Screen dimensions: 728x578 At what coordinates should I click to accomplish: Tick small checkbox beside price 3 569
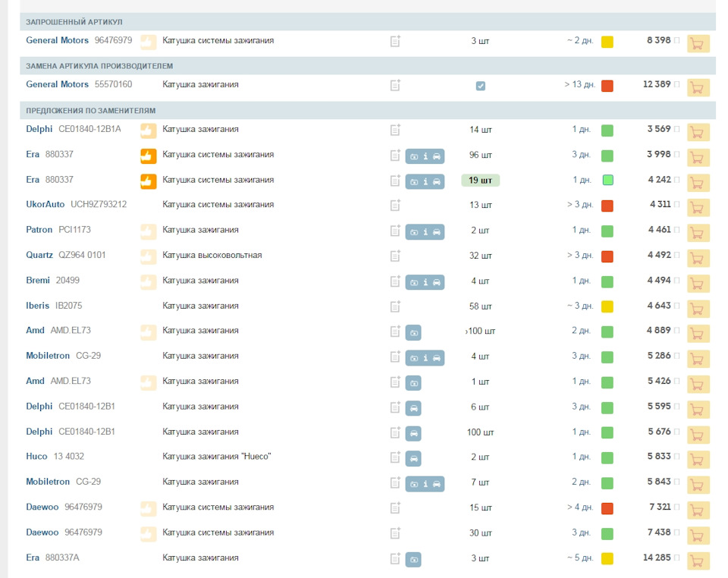pos(677,129)
